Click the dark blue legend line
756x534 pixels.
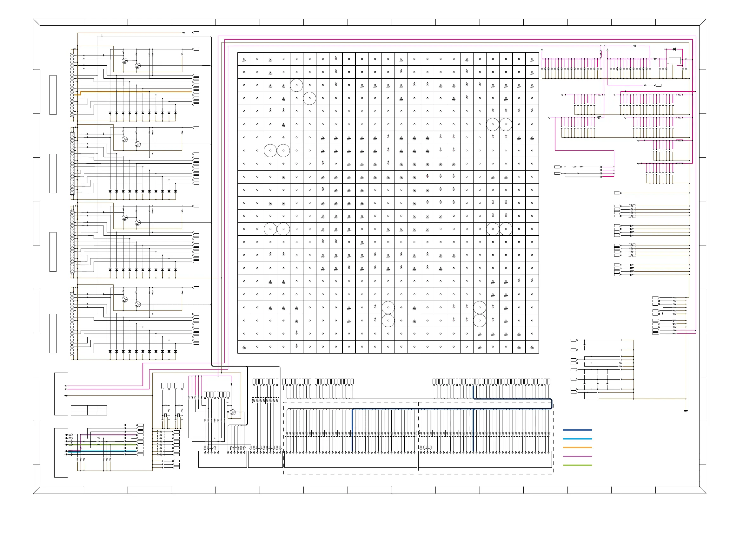click(577, 430)
